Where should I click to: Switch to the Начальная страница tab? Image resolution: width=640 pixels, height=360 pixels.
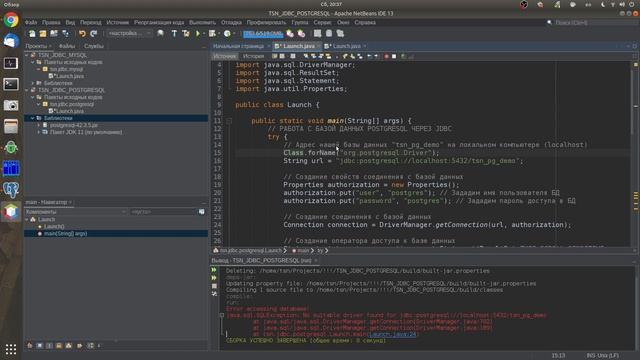pos(238,46)
